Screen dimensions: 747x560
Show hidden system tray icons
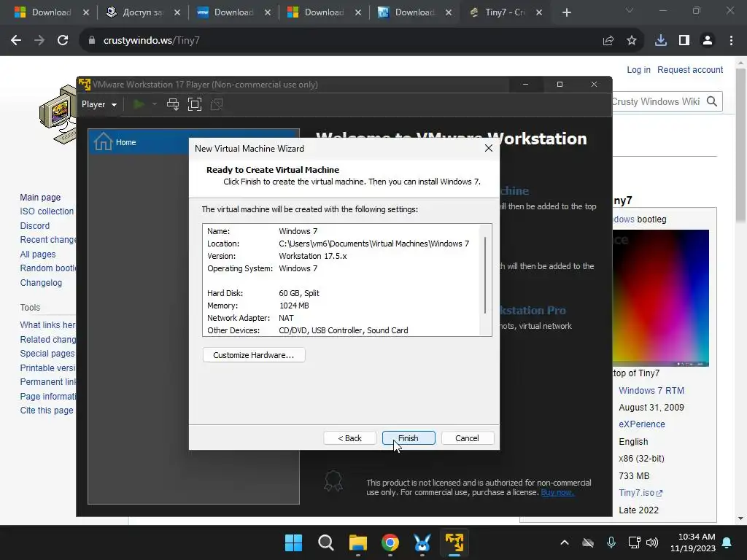pyautogui.click(x=565, y=542)
